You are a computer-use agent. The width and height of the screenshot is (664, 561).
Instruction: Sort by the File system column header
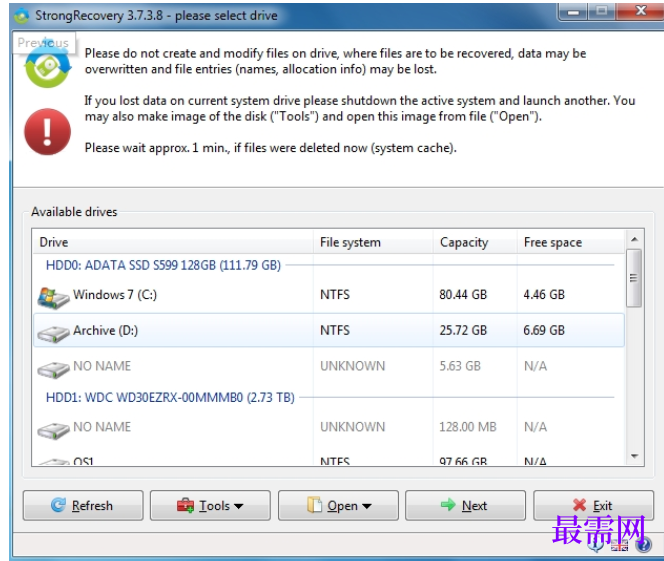[373, 242]
